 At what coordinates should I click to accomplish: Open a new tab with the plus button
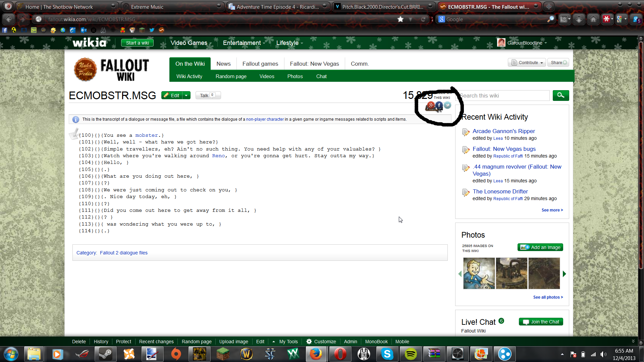(549, 6)
